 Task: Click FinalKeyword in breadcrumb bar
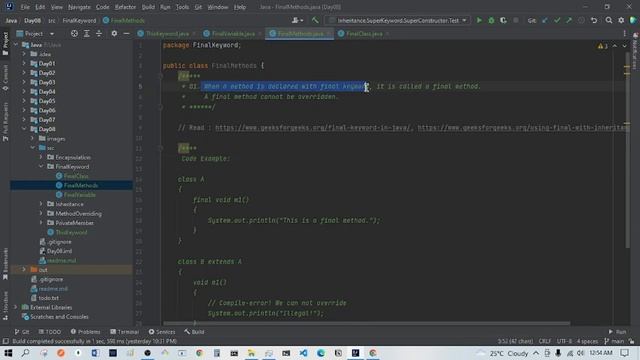[x=79, y=20]
